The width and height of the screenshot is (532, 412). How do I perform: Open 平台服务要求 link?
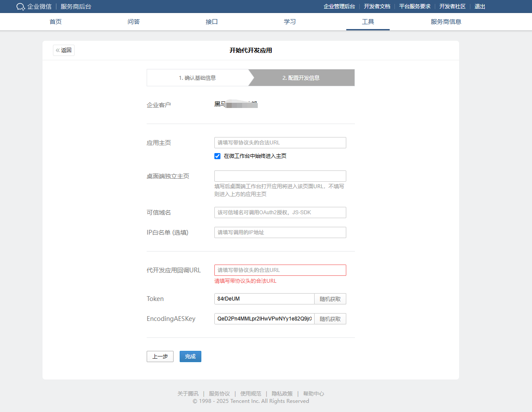tap(415, 7)
